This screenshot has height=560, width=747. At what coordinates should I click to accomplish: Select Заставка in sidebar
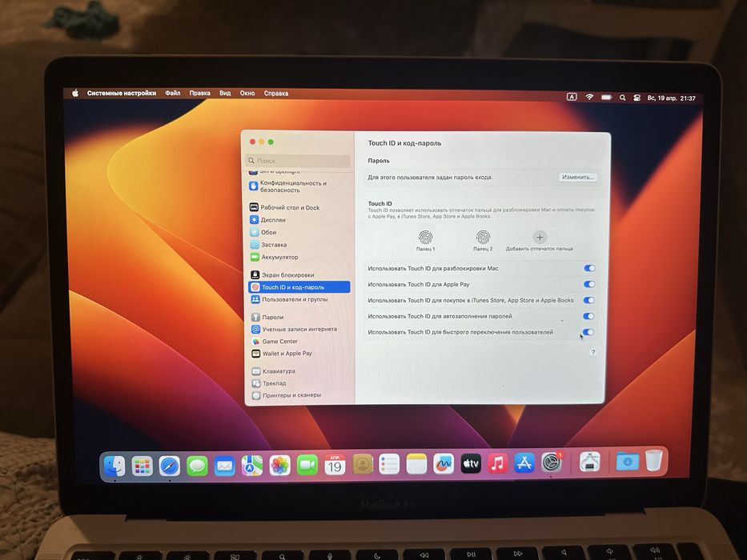tap(299, 245)
